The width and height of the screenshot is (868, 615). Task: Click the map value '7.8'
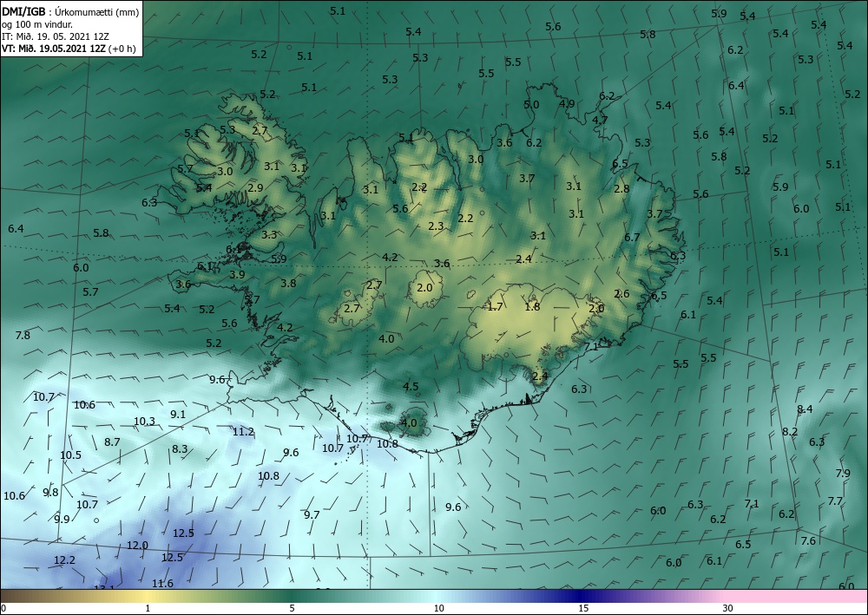tap(23, 335)
